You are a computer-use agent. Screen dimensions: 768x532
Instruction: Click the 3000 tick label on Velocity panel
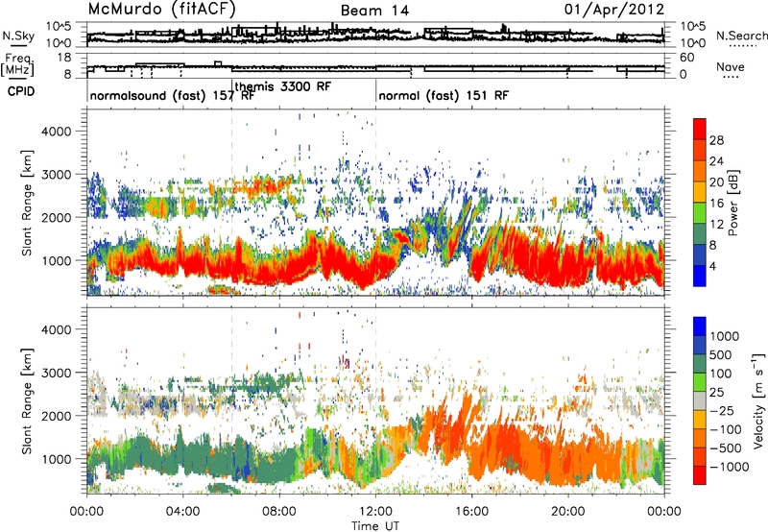coord(57,373)
